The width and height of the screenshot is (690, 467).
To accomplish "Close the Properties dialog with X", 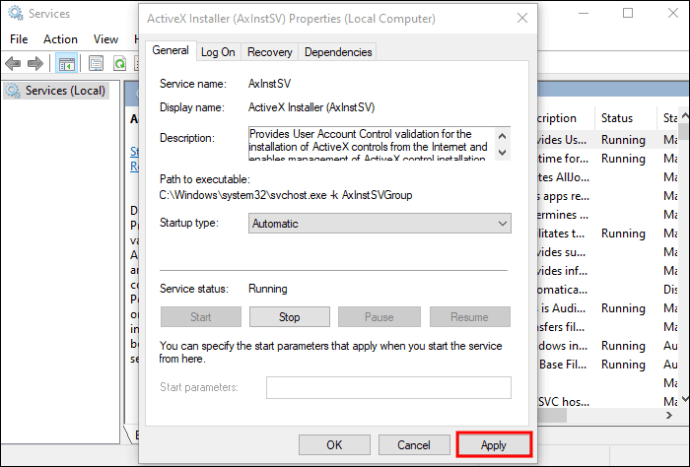I will [x=522, y=18].
